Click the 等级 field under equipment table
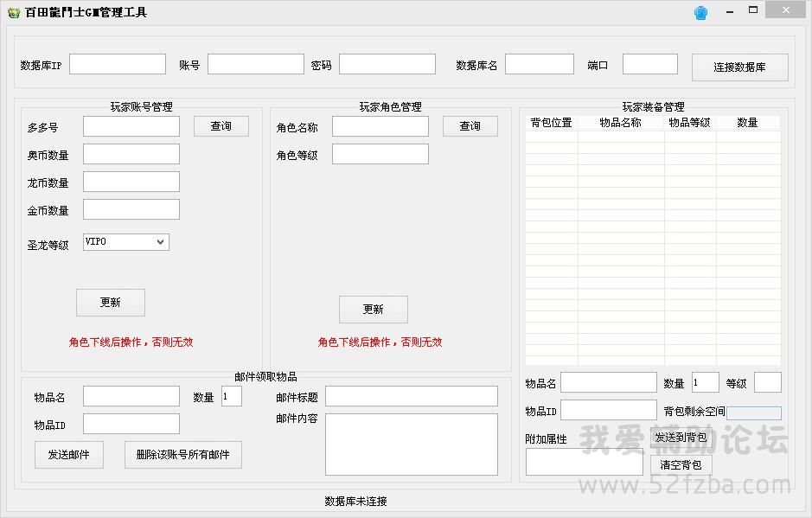The width and height of the screenshot is (812, 518). tap(768, 382)
